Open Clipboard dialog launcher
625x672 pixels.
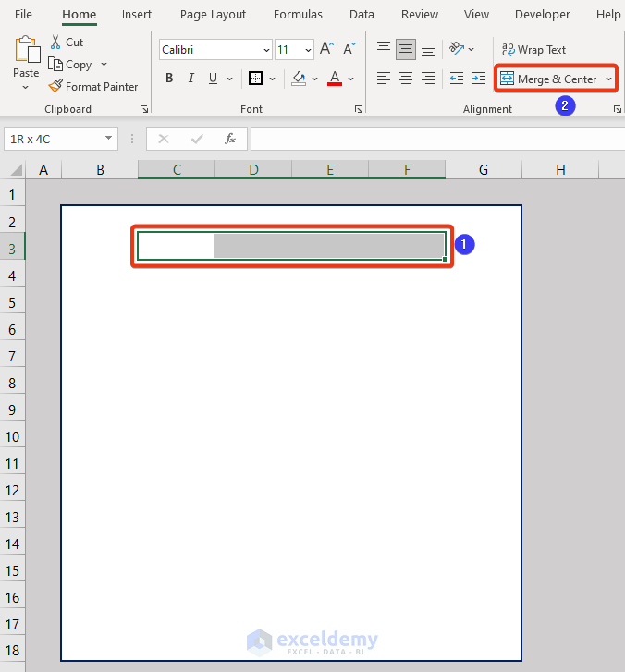click(144, 109)
